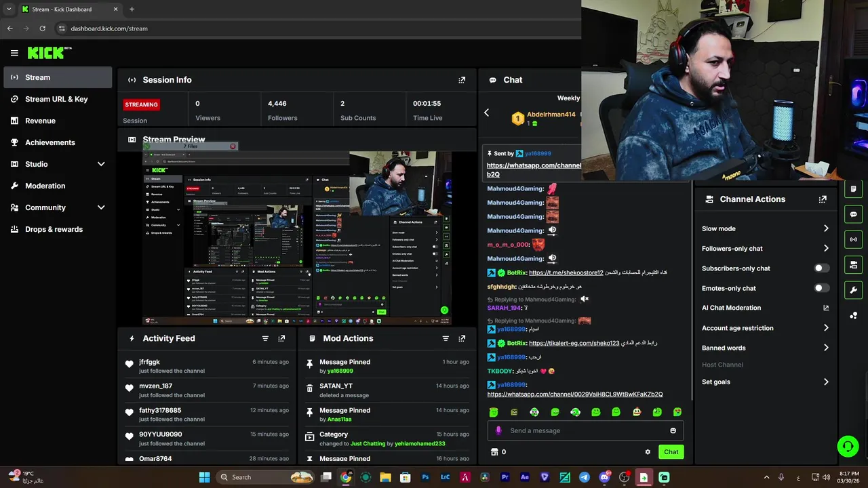Open the tikalert-eg.com/sheko123 link
This screenshot has width=868, height=488.
click(x=574, y=343)
